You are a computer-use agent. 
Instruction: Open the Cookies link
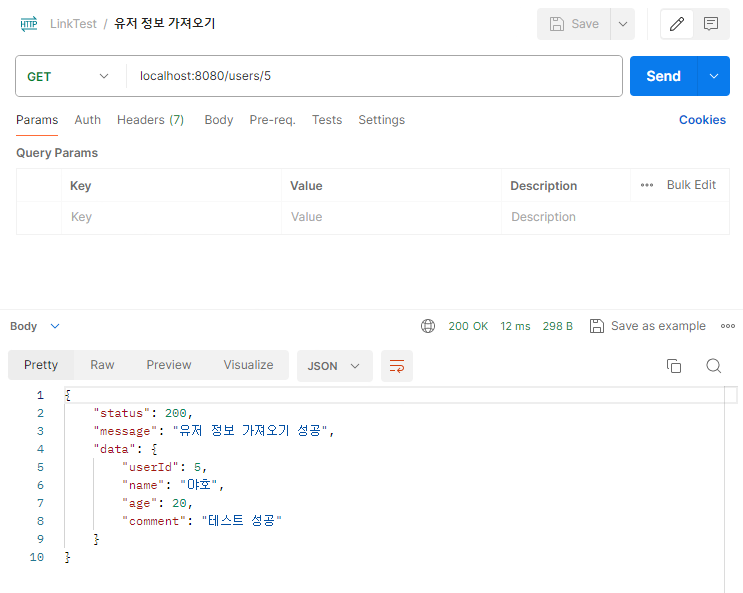click(x=702, y=120)
